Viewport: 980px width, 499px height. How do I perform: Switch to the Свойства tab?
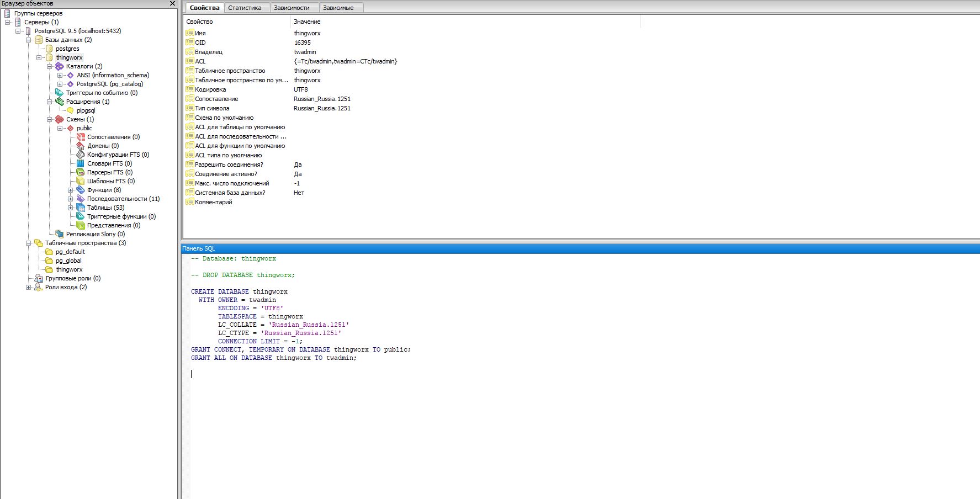204,8
